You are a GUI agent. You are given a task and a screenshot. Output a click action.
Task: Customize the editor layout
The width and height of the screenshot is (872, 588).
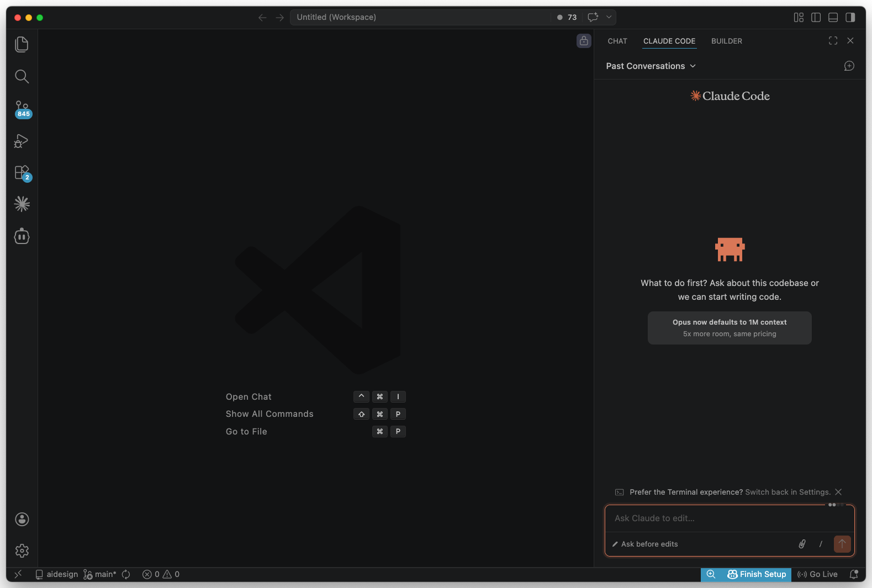(x=799, y=17)
